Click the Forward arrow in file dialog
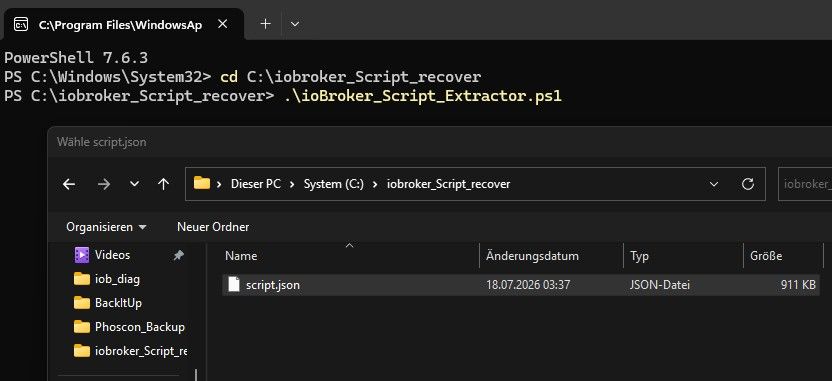This screenshot has width=832, height=381. [x=104, y=184]
